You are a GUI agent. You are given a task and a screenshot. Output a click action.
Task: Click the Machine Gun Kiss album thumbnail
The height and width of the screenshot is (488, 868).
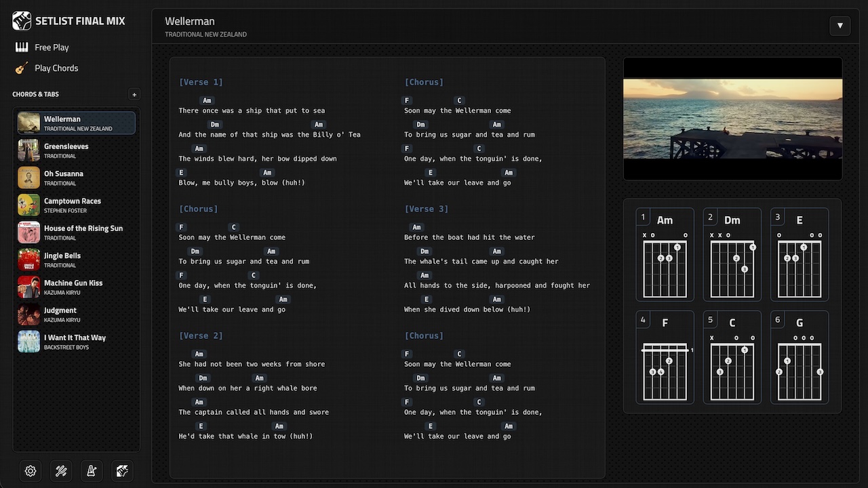click(x=29, y=287)
